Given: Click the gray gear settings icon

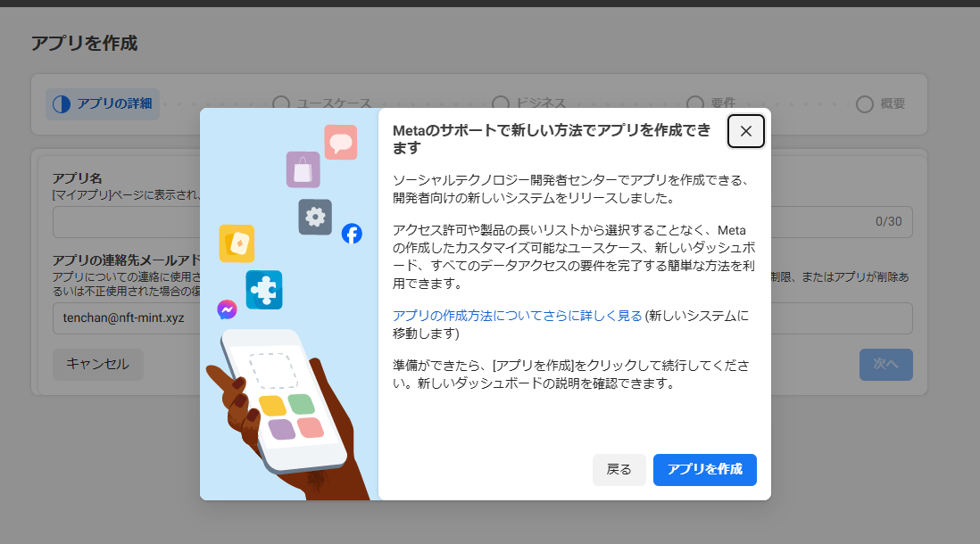Looking at the screenshot, I should tap(315, 217).
